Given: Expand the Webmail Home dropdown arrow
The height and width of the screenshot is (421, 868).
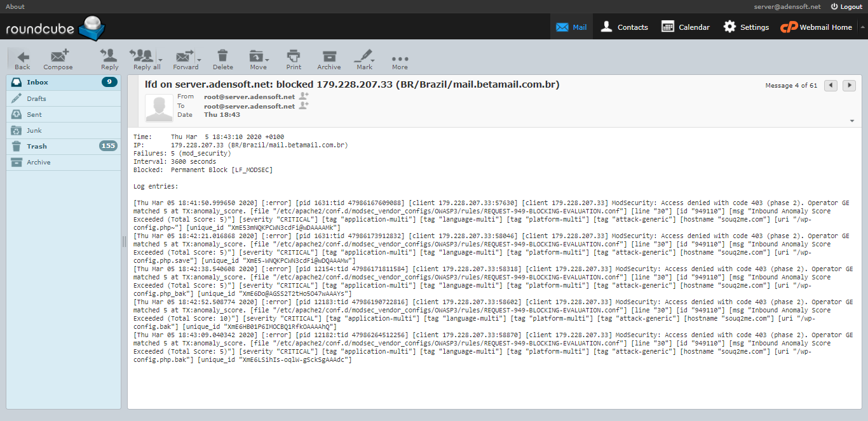Looking at the screenshot, I should coord(862,27).
